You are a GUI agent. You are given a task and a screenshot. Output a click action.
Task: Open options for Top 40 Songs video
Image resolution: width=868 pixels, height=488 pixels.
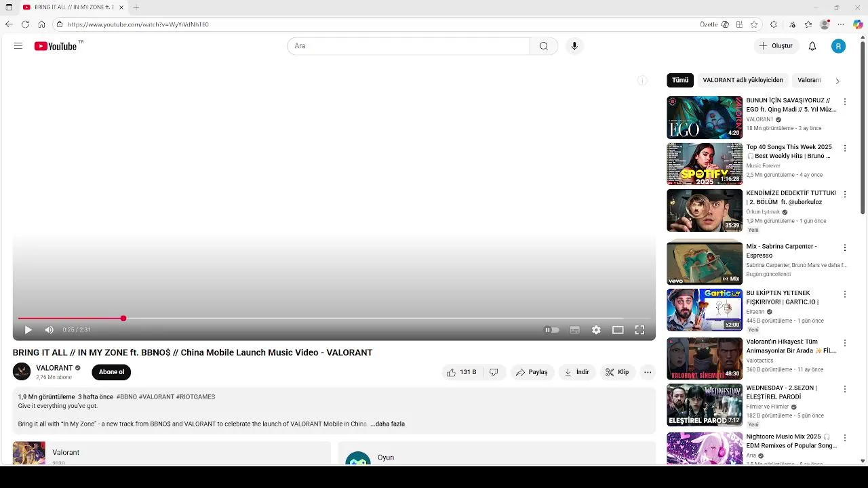pyautogui.click(x=845, y=148)
